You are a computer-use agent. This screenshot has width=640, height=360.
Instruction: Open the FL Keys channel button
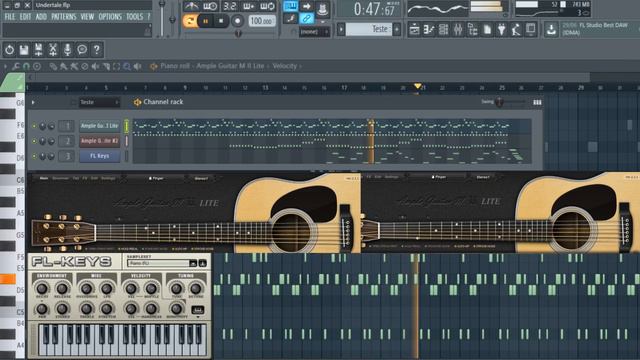point(100,156)
